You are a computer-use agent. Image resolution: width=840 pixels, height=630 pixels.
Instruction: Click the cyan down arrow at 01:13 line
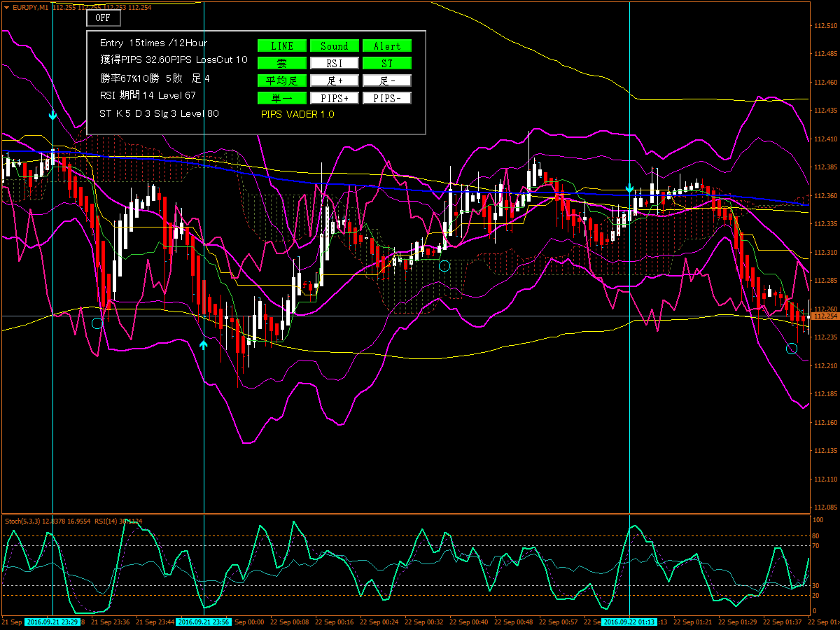(x=629, y=188)
